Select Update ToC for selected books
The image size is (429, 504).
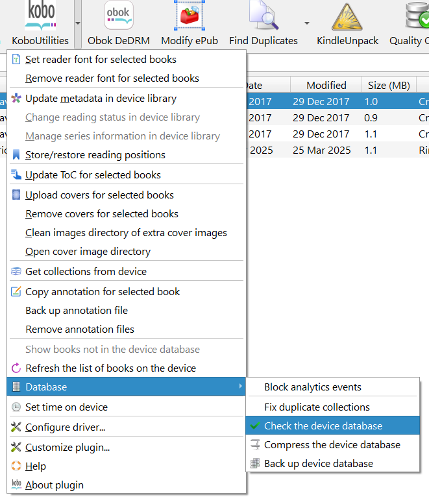pos(127,175)
